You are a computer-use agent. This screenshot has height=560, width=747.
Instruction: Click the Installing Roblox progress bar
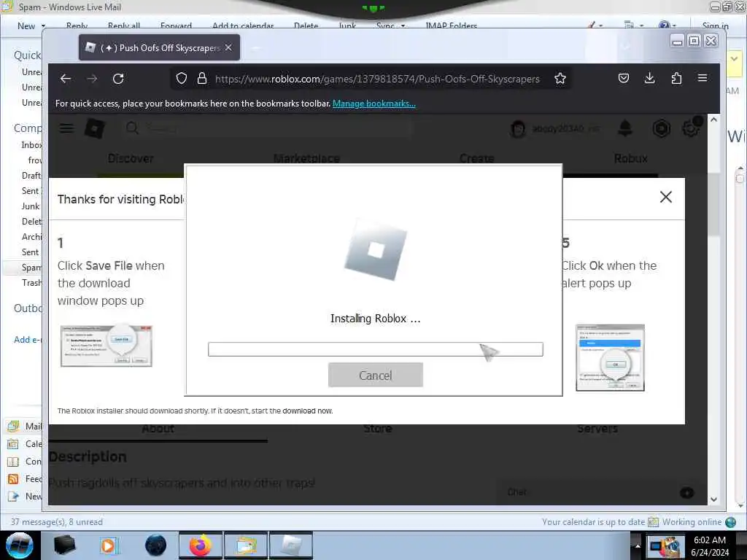coord(376,349)
